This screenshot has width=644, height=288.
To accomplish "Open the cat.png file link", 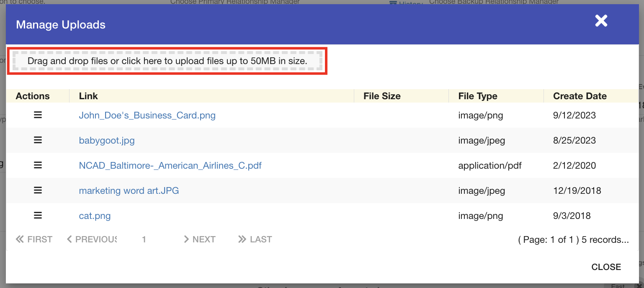I will (95, 216).
